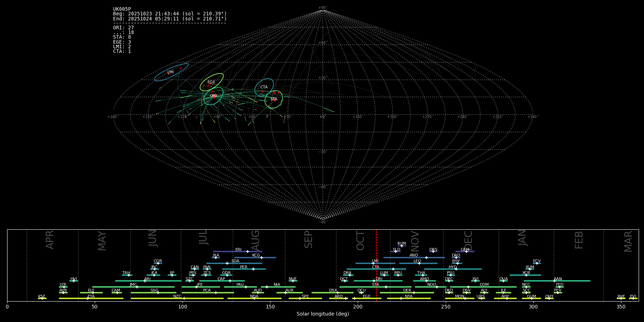Screen dimensions: 644x322
Task: Click the XCB shower label in timeline
Action: pos(526,273)
